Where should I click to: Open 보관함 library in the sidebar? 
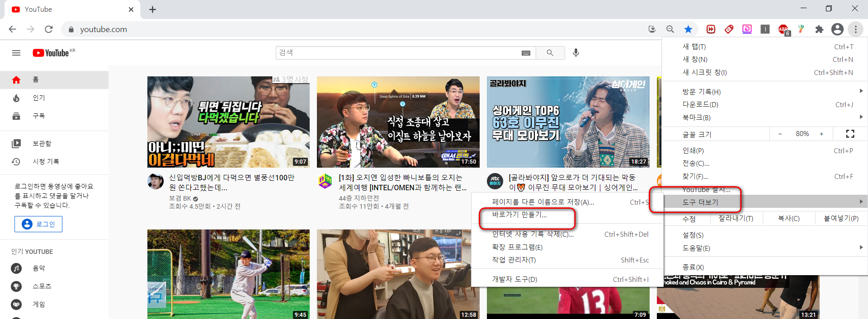click(54, 143)
